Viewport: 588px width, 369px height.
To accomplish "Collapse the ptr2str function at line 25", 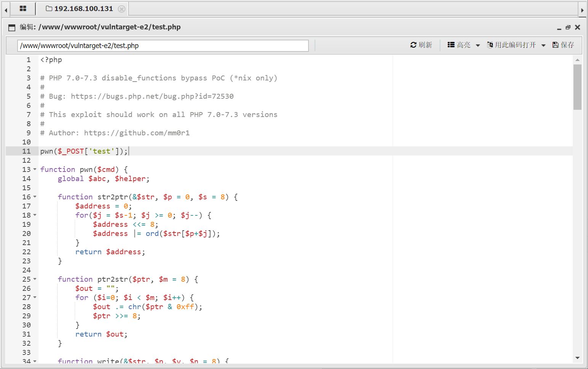I will pos(35,279).
